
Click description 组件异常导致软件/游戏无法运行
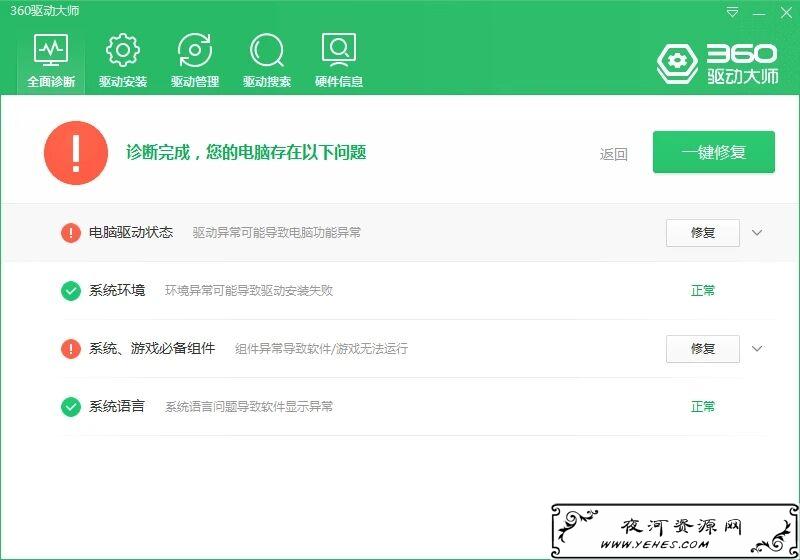321,349
